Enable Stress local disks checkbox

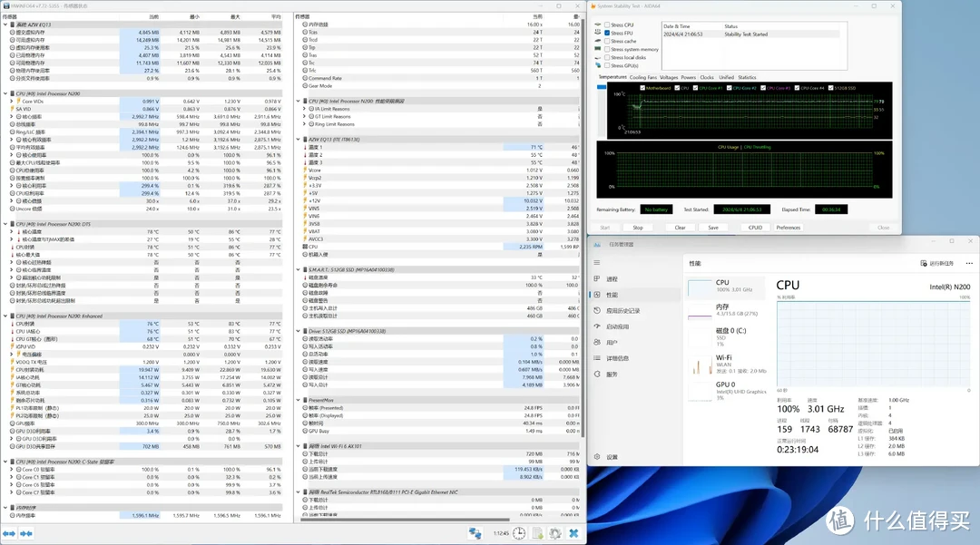607,57
